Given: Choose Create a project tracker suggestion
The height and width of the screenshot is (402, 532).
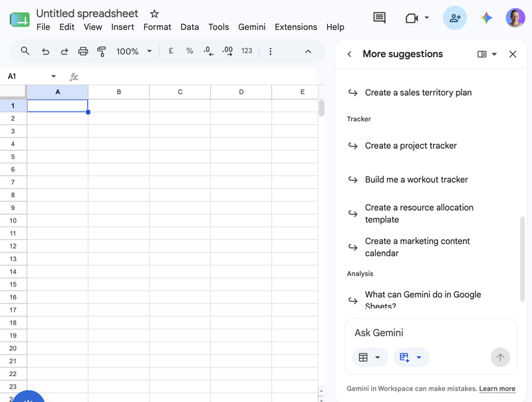Looking at the screenshot, I should click(x=410, y=146).
